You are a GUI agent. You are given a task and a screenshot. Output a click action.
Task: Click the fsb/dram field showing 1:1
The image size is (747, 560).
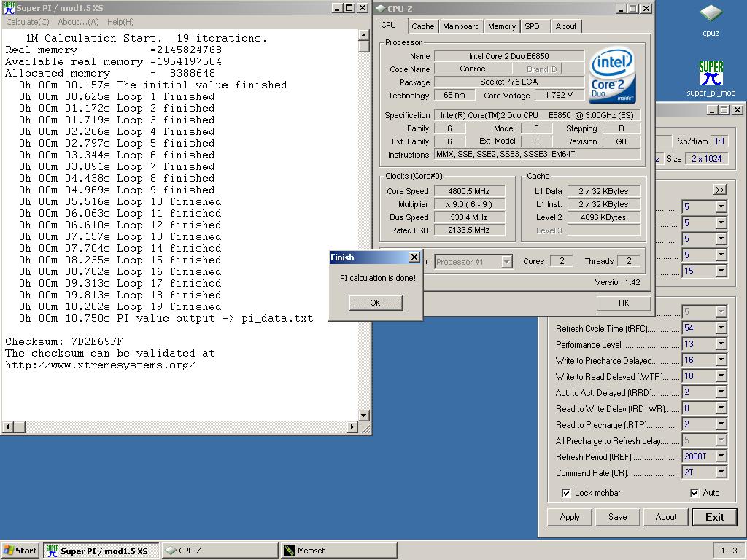click(x=719, y=141)
